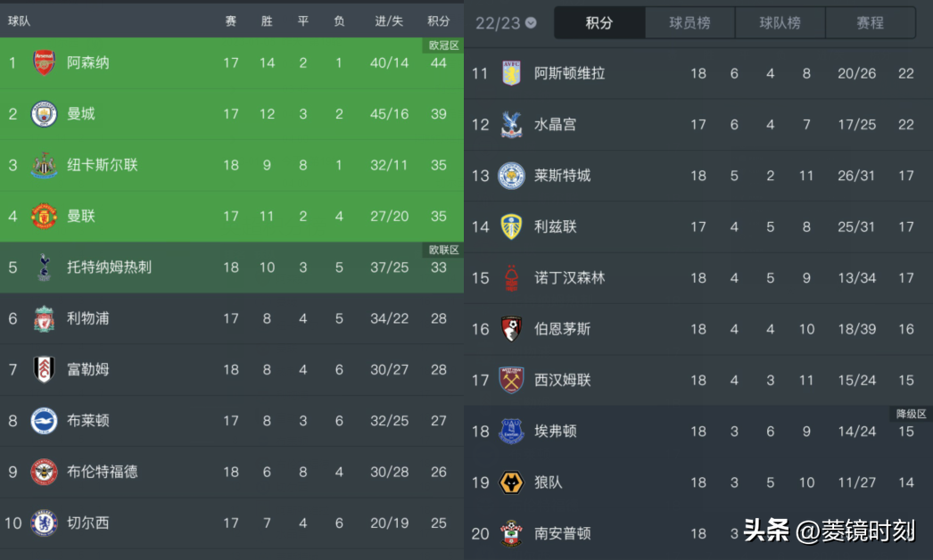
Task: Click the Manchester City club crest
Action: pyautogui.click(x=44, y=114)
